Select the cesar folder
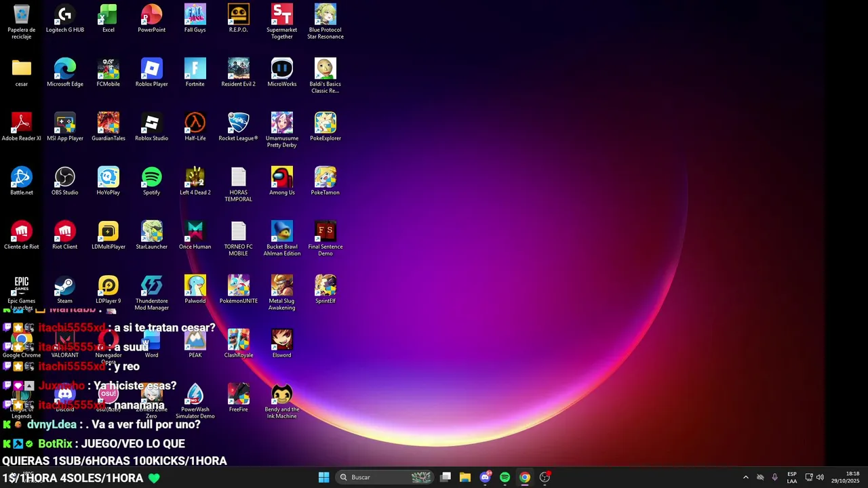The image size is (868, 488). (x=22, y=73)
